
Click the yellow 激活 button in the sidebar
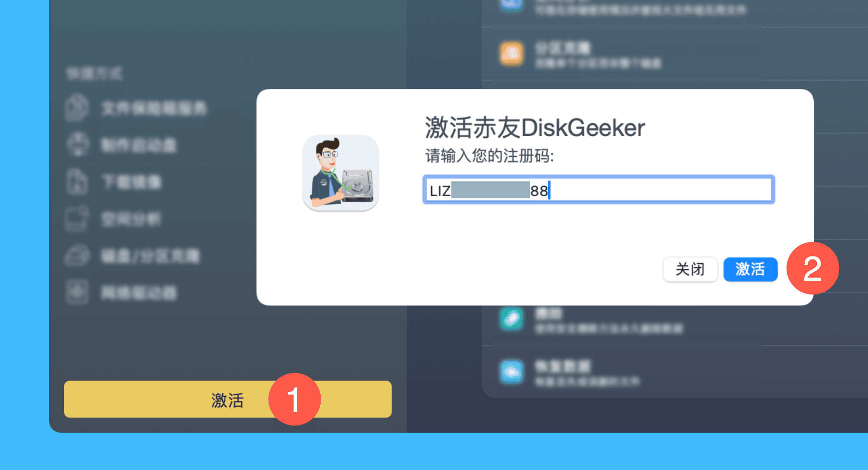click(x=228, y=399)
